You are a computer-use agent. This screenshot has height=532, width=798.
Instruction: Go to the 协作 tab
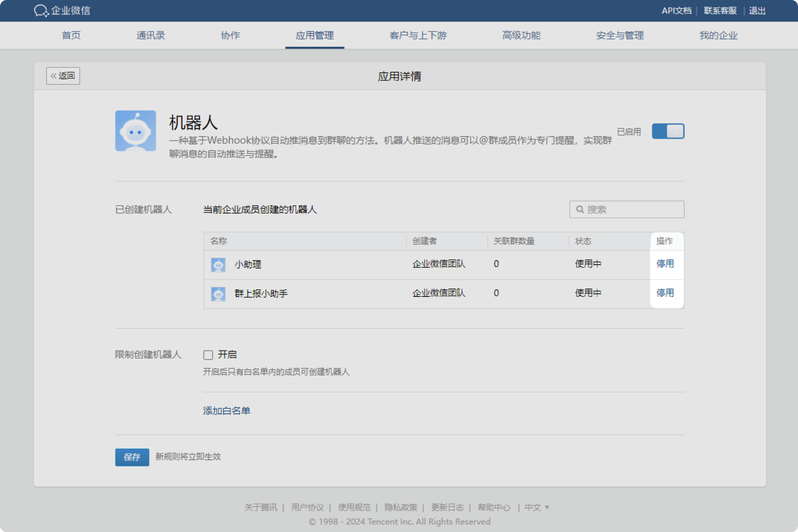(x=230, y=36)
